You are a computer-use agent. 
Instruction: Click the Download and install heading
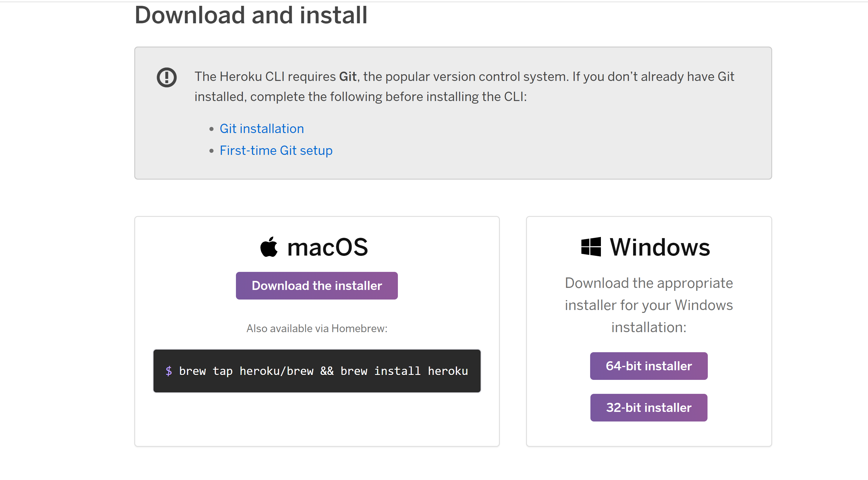click(x=251, y=15)
